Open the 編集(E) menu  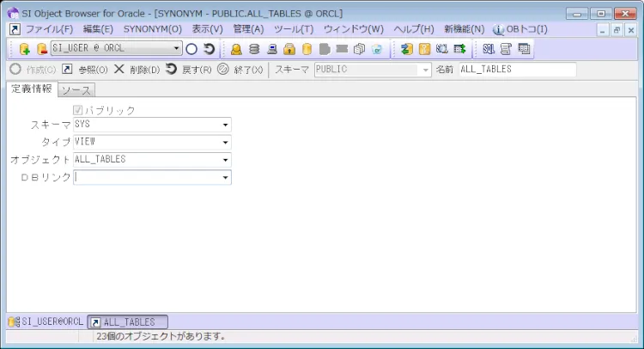[x=98, y=29]
